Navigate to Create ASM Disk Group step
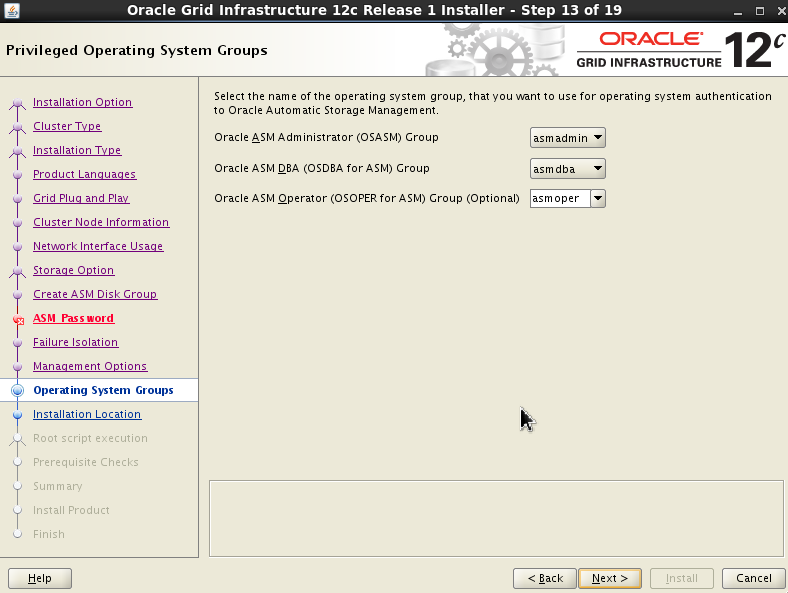The image size is (788, 593). pos(95,294)
